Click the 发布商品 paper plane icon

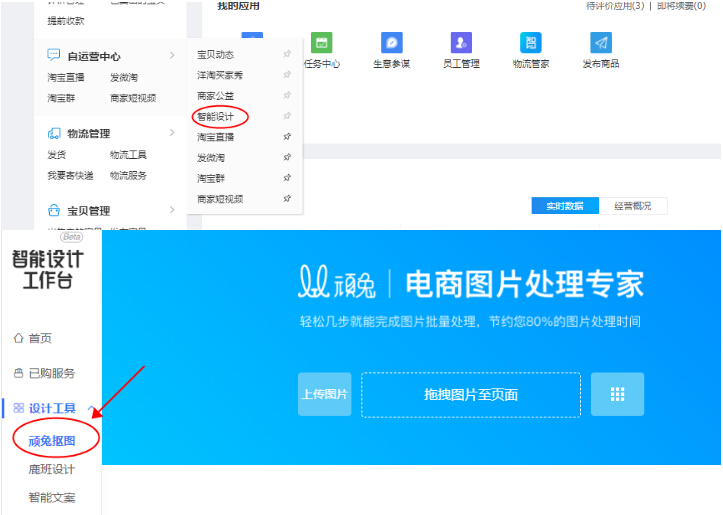[600, 43]
